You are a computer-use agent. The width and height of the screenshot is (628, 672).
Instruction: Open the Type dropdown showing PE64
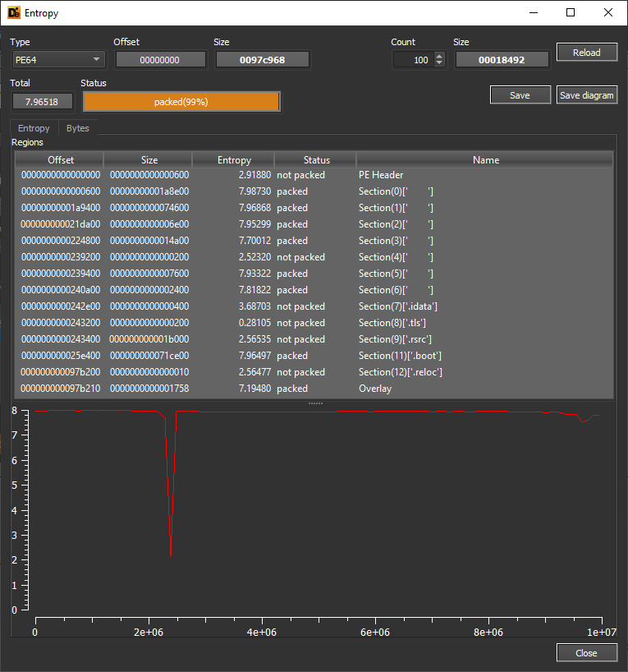point(58,59)
